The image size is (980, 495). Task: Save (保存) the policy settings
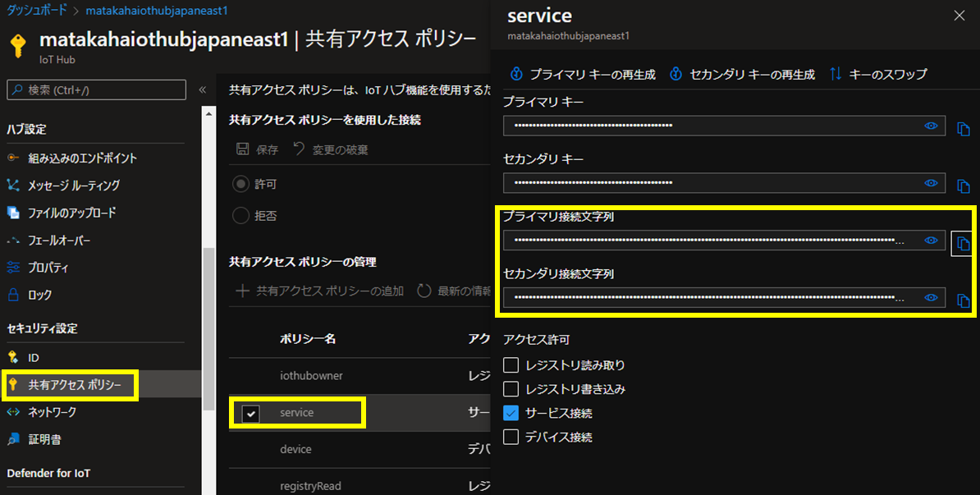point(257,150)
